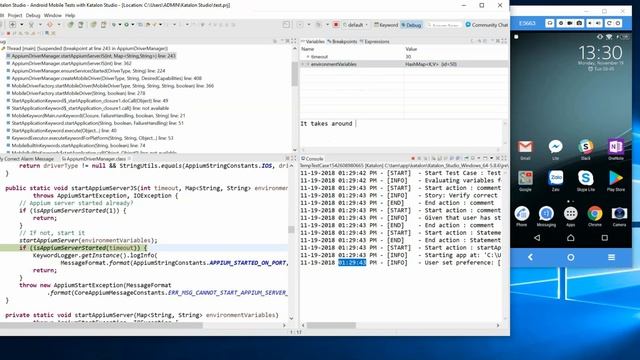Click the red Stop button in main toolbar
Viewport: 640px width, 360px height.
click(336, 25)
